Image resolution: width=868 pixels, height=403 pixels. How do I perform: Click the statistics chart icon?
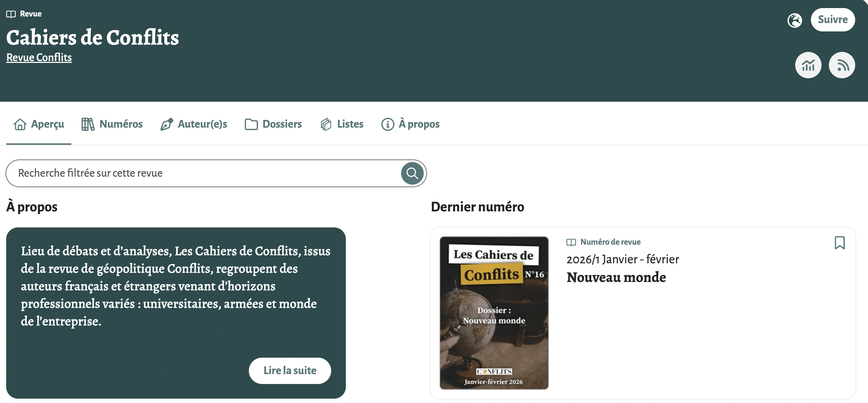click(x=808, y=65)
